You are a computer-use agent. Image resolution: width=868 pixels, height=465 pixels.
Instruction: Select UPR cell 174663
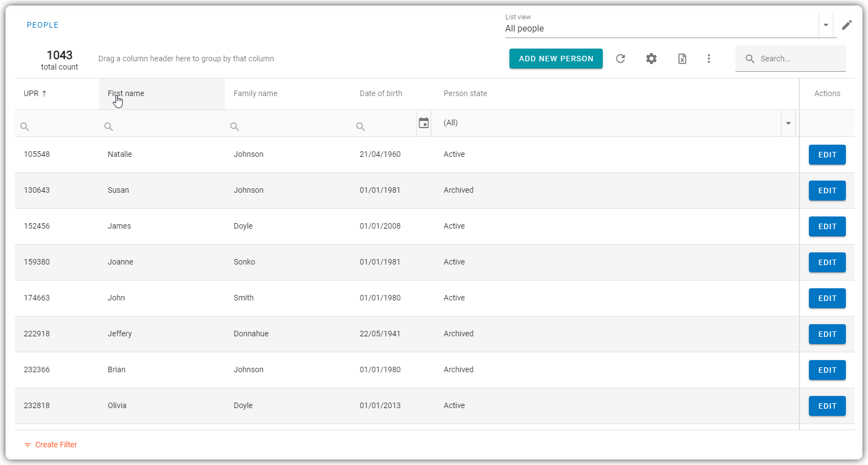tap(36, 298)
